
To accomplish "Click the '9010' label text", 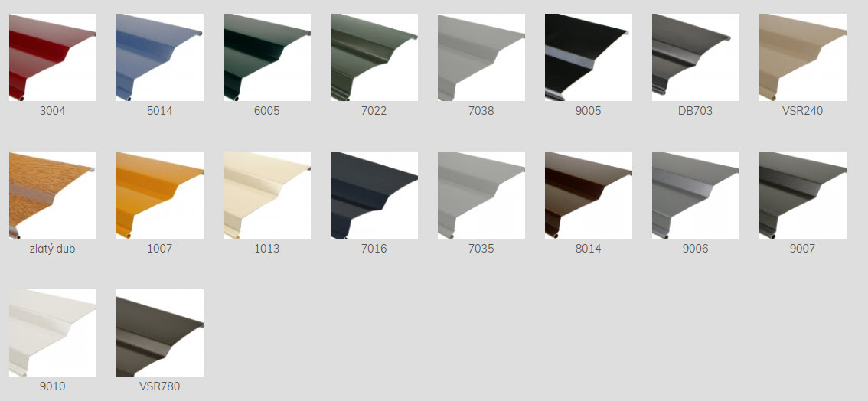I will click(x=53, y=386).
